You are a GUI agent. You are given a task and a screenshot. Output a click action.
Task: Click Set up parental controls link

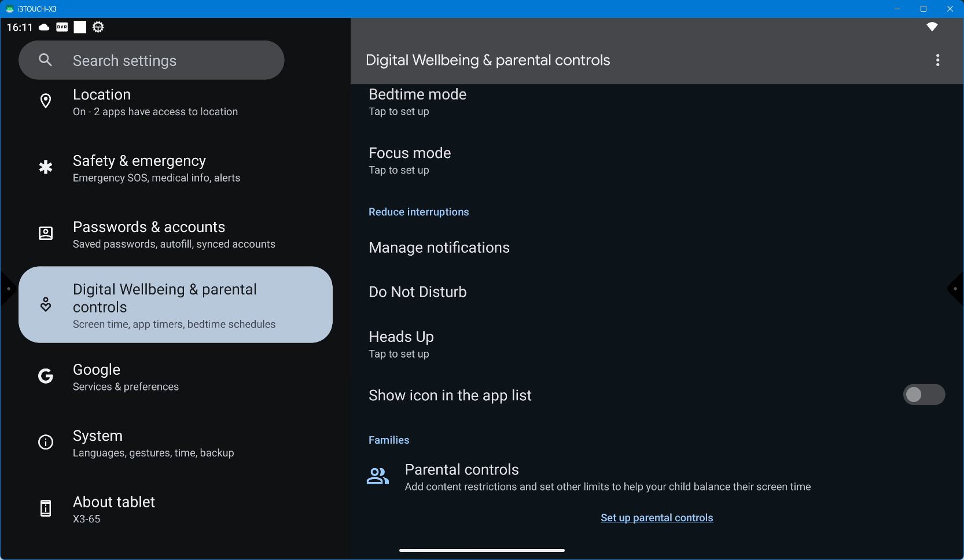pyautogui.click(x=657, y=518)
